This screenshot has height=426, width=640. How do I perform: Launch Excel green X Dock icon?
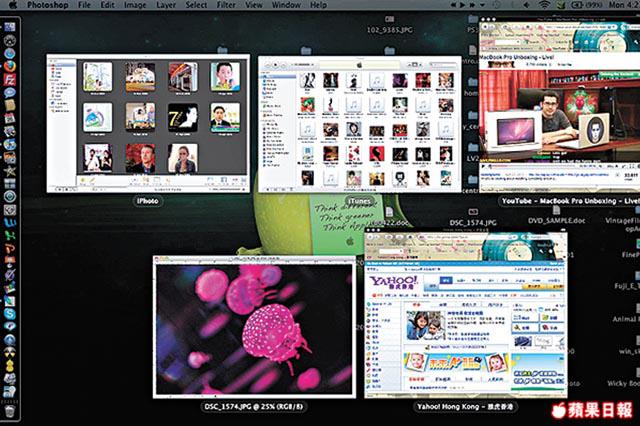click(x=9, y=235)
